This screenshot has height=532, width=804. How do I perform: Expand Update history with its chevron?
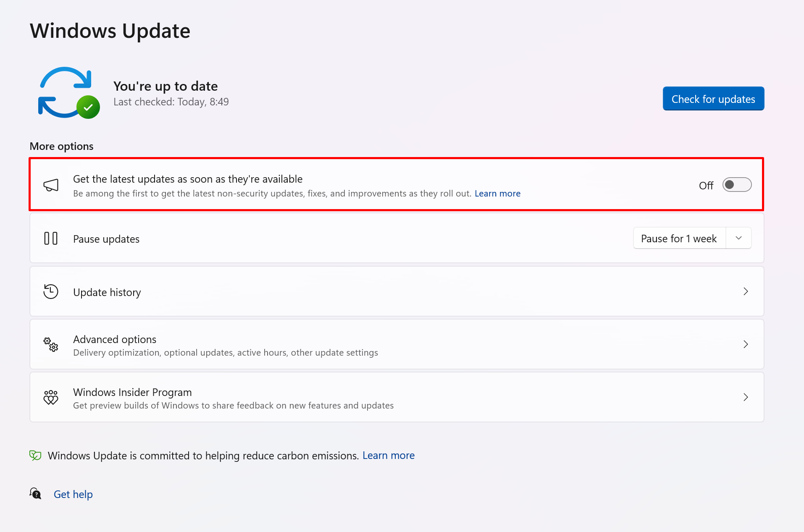coord(746,291)
